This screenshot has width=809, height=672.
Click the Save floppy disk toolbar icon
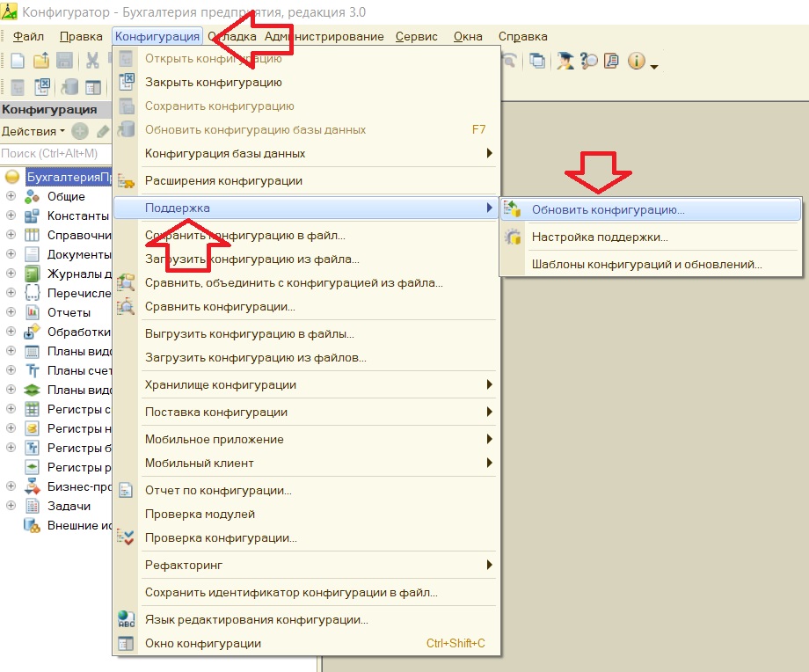click(x=64, y=61)
